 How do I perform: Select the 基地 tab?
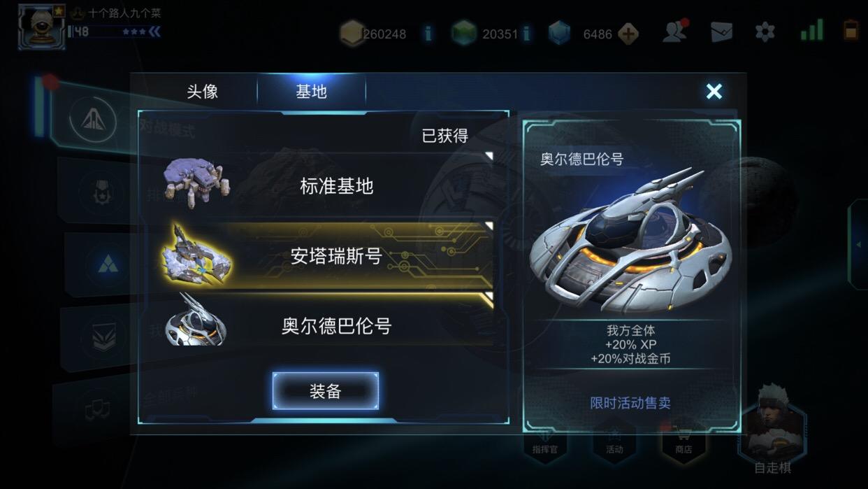[312, 92]
